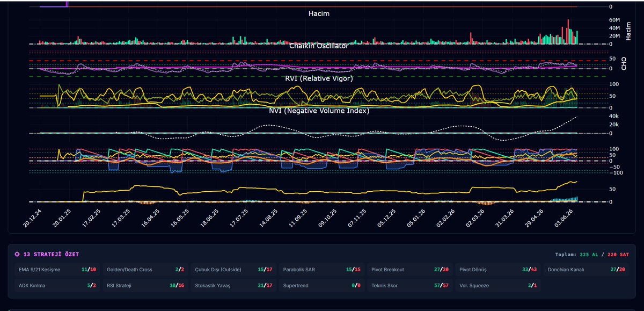The image size is (644, 311).
Task: Select the Çubuk Dışı (Outside) strategy card
Action: click(233, 270)
